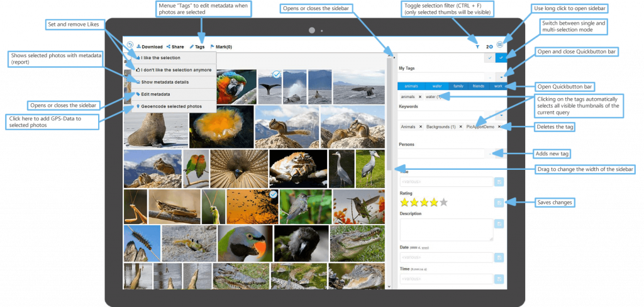
Task: Click the 'family' quick tag button
Action: coord(458,86)
